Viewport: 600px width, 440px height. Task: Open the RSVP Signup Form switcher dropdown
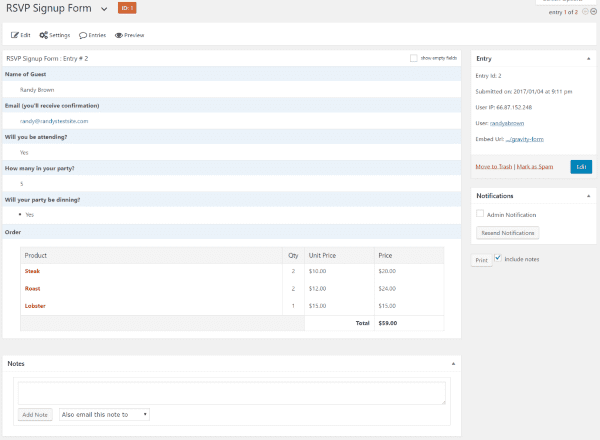point(104,9)
